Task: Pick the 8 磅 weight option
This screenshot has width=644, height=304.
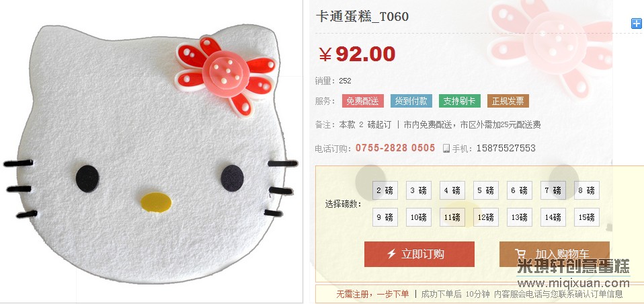Action: click(x=586, y=190)
